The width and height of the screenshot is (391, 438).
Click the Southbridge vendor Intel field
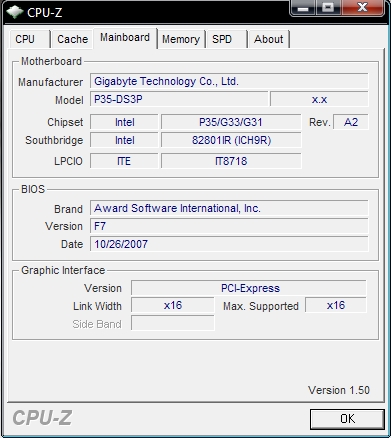124,140
